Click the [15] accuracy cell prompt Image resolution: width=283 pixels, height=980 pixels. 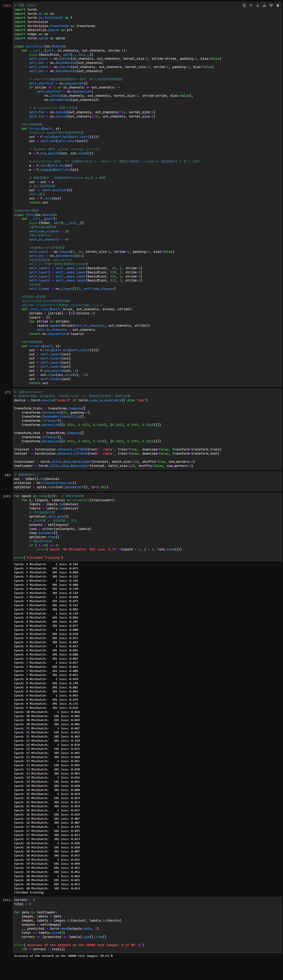pyautogui.click(x=7, y=900)
